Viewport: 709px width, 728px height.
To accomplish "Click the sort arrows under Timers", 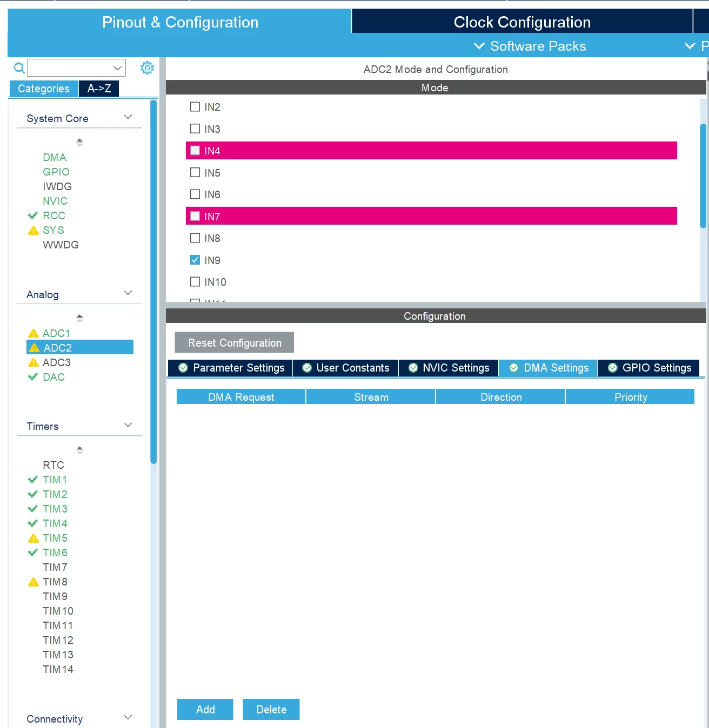I will (x=79, y=450).
